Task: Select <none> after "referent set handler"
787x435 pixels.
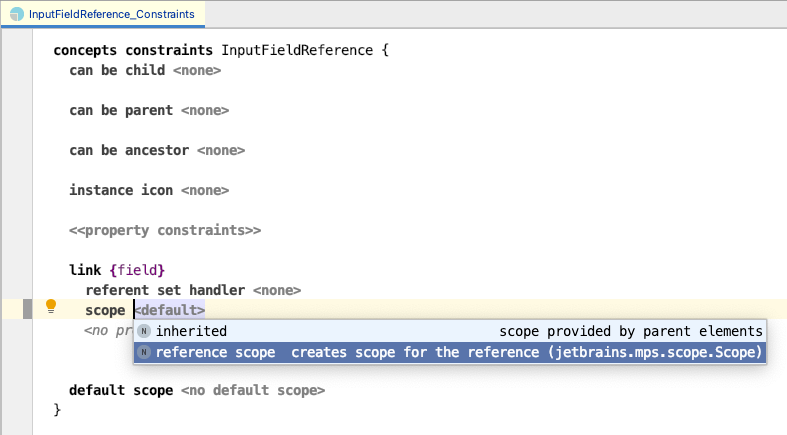Action: (276, 290)
